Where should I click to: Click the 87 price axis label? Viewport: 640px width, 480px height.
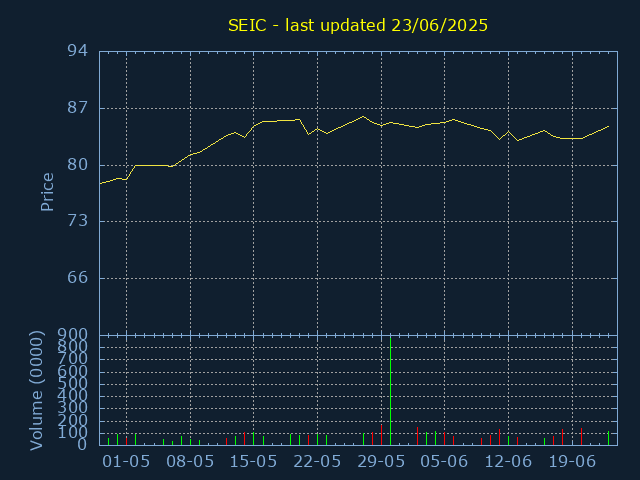pyautogui.click(x=78, y=108)
